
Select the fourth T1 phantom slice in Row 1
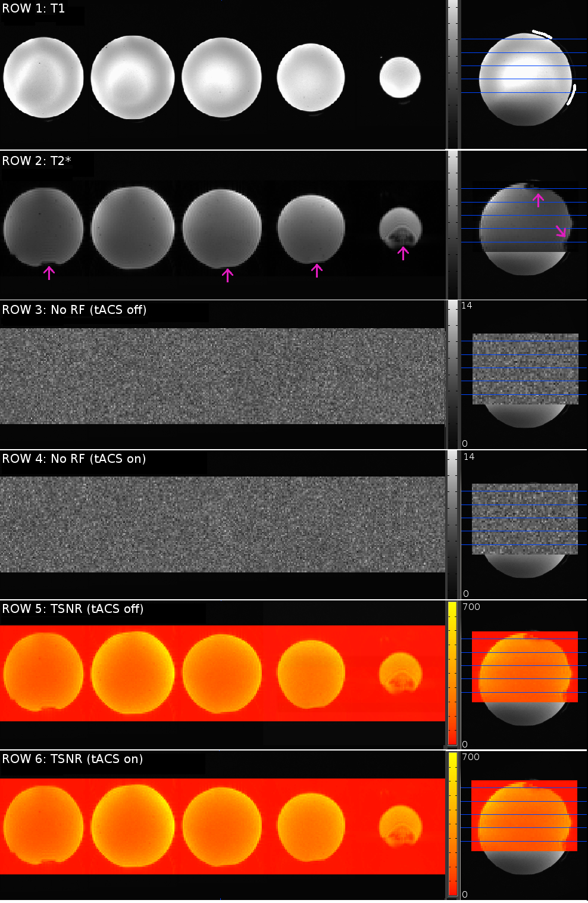311,77
